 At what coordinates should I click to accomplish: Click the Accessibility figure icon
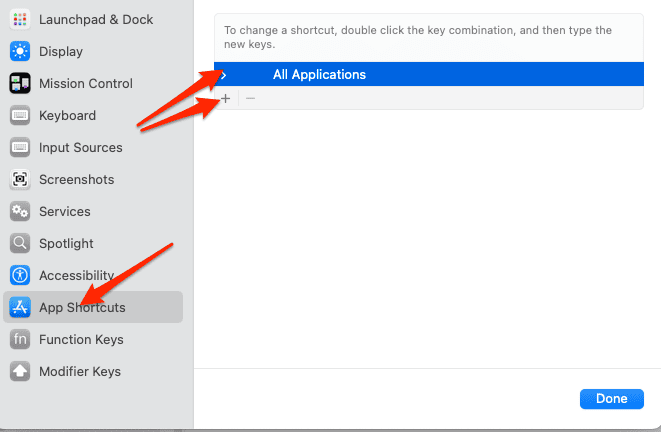20,275
